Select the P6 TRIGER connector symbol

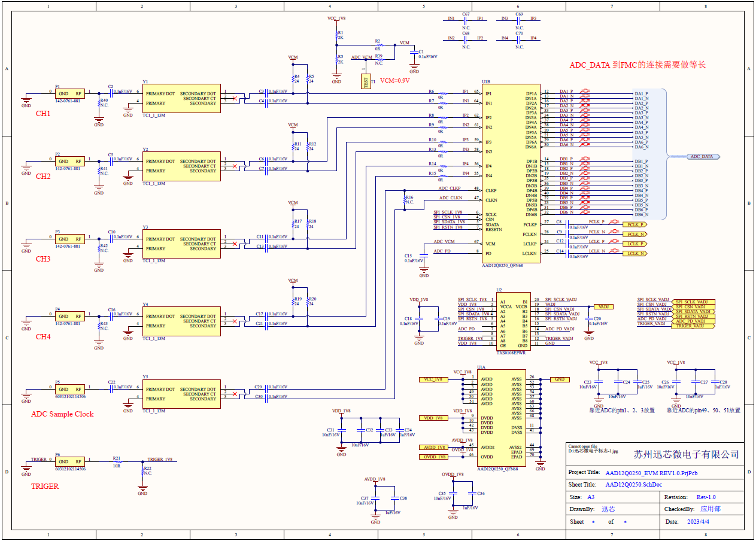tap(71, 461)
